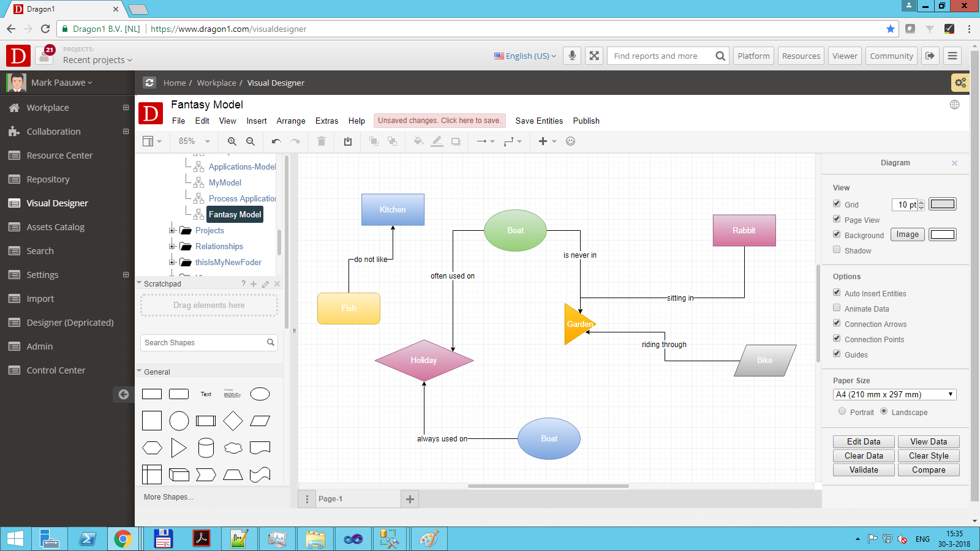Image resolution: width=980 pixels, height=551 pixels.
Task: Open the Arrange menu
Action: (290, 121)
